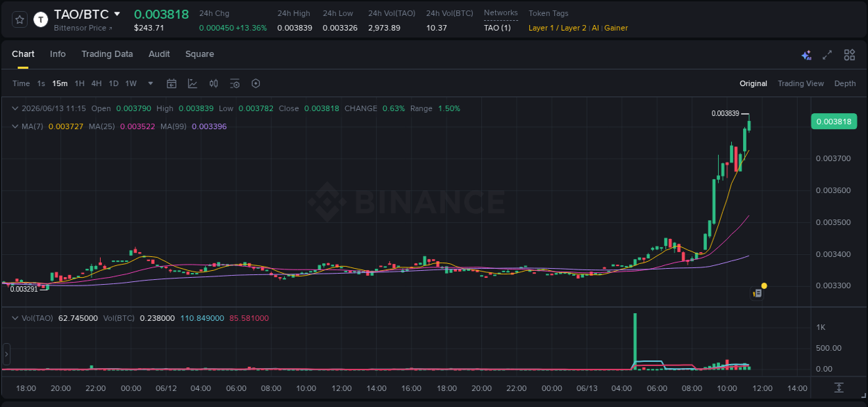This screenshot has width=868, height=407.
Task: Click MA(25) value 0.003522
Action: tap(137, 126)
